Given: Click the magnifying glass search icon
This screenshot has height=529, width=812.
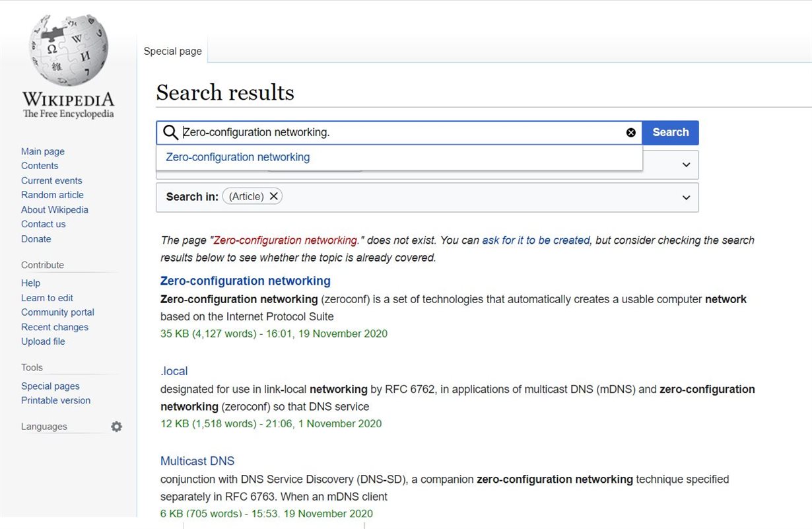Looking at the screenshot, I should pos(170,133).
